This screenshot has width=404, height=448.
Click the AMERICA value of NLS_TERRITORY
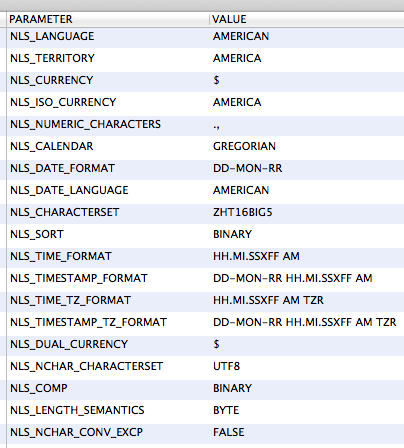tap(237, 58)
